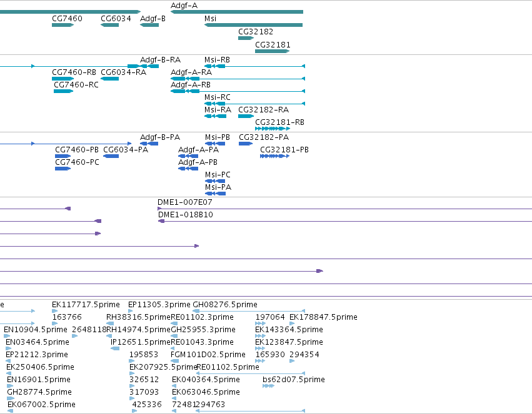Click the CG6034-RA transcript label
Image resolution: width=532 pixels, height=414 pixels.
coord(124,72)
